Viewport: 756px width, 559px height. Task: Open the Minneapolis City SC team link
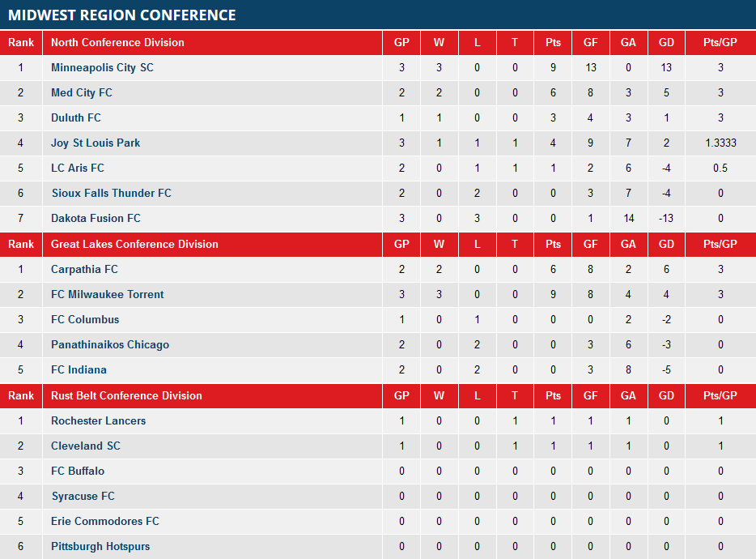click(102, 68)
